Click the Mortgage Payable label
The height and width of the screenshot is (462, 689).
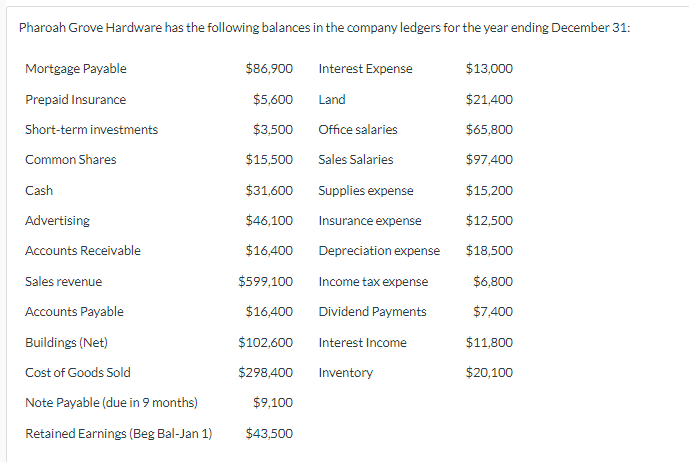click(x=76, y=69)
